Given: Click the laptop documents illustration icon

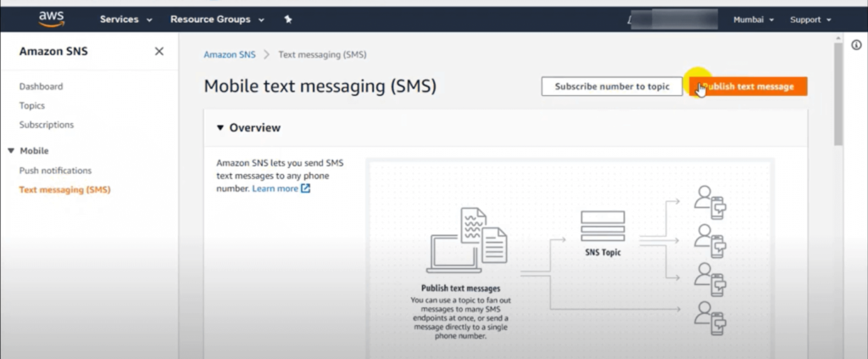Looking at the screenshot, I should (466, 240).
